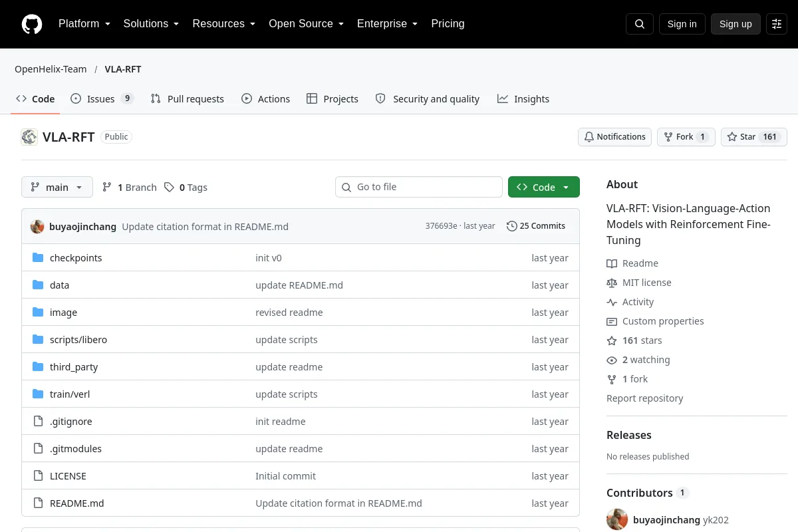Fork the repository with Fork button
Viewport: 798px width, 532px height.
coord(686,137)
